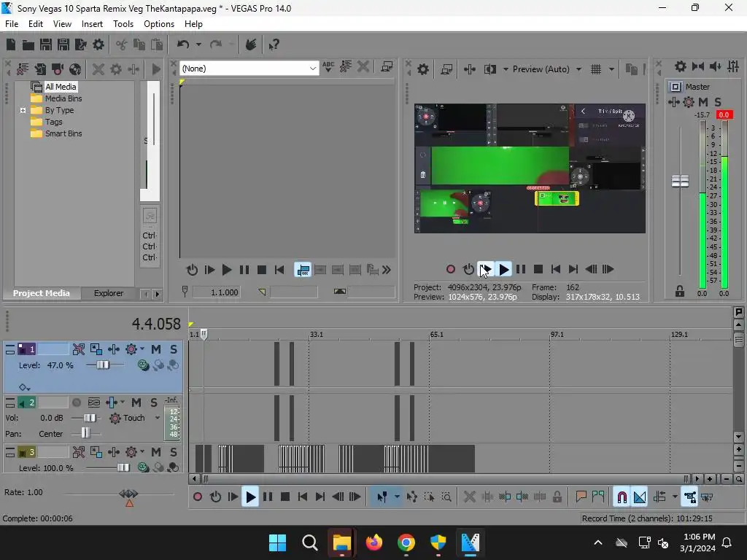Open the undo history dropdown arrow
This screenshot has height=560, width=747.
coord(198,44)
